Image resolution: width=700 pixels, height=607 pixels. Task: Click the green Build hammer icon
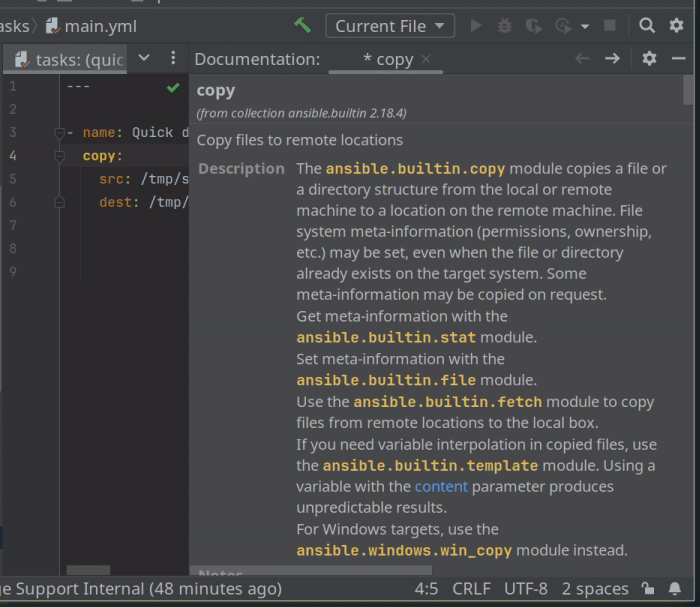302,25
